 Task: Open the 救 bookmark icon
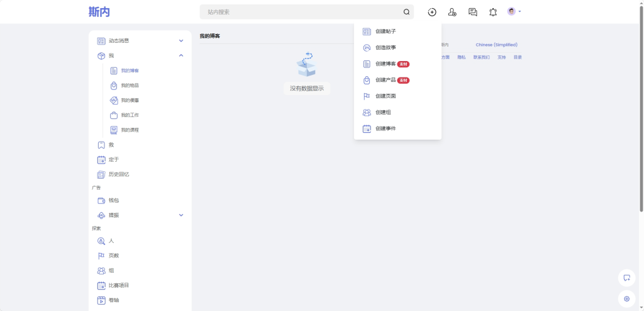click(x=101, y=145)
